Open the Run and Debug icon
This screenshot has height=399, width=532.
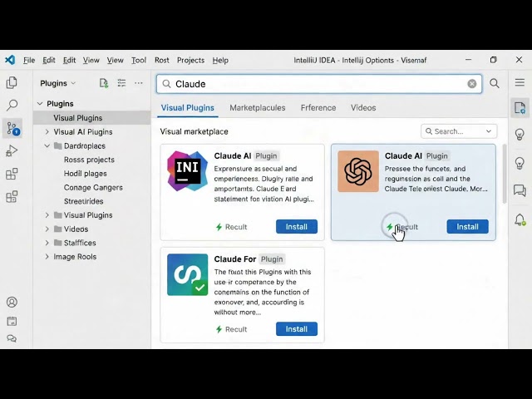[12, 150]
